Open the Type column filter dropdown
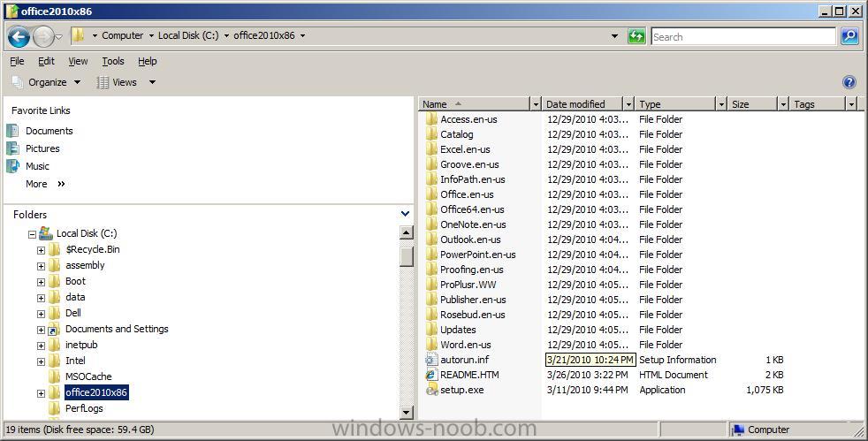This screenshot has width=868, height=441. click(x=721, y=104)
